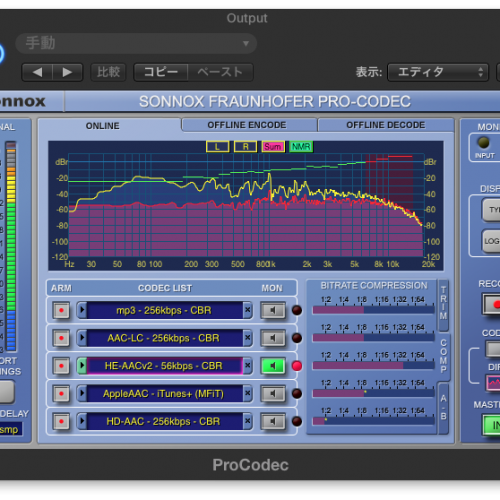Image resolution: width=500 pixels, height=500 pixels.
Task: Switch to the ONLINE tab
Action: coord(103,126)
